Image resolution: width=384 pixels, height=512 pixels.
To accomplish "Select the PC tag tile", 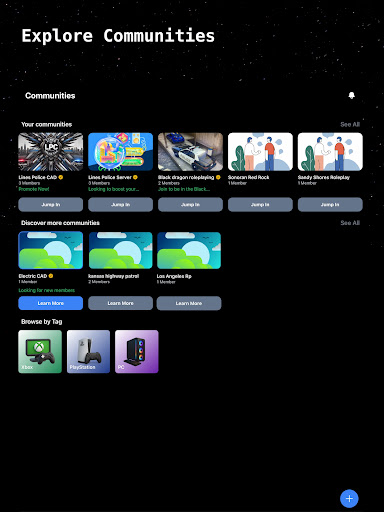I will coord(137,352).
